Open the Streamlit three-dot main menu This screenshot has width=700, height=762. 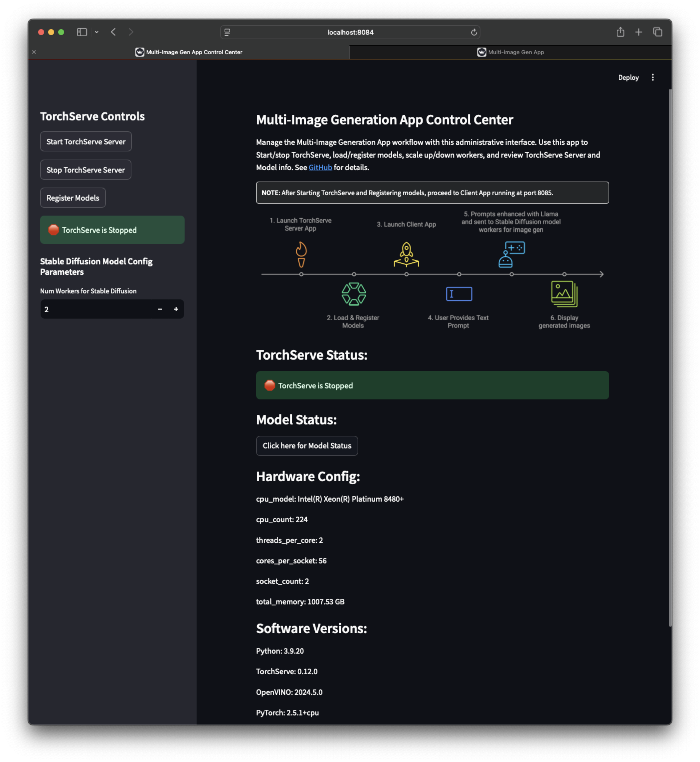[x=652, y=77]
